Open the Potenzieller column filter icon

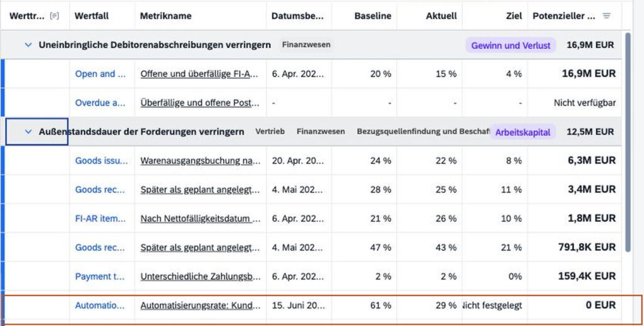606,16
